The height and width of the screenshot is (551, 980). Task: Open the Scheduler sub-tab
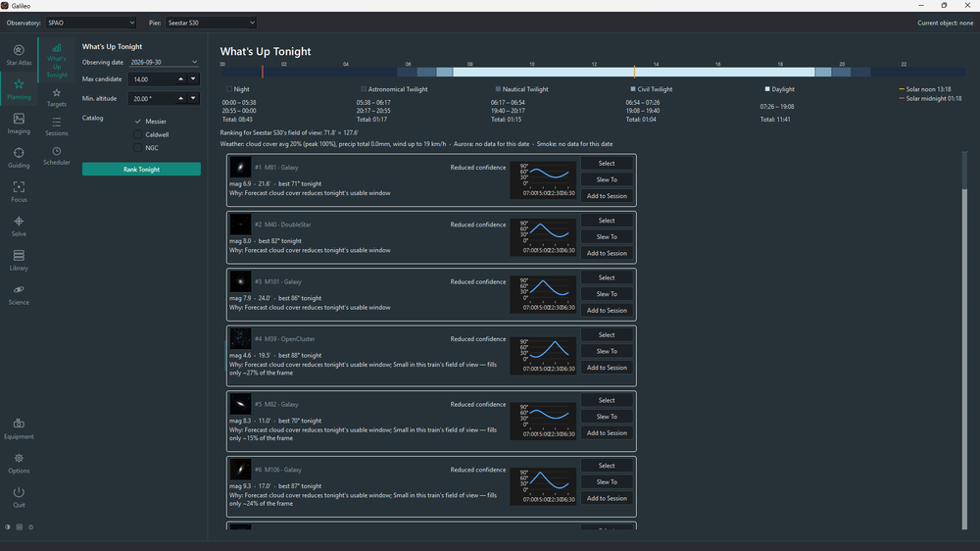[56, 156]
